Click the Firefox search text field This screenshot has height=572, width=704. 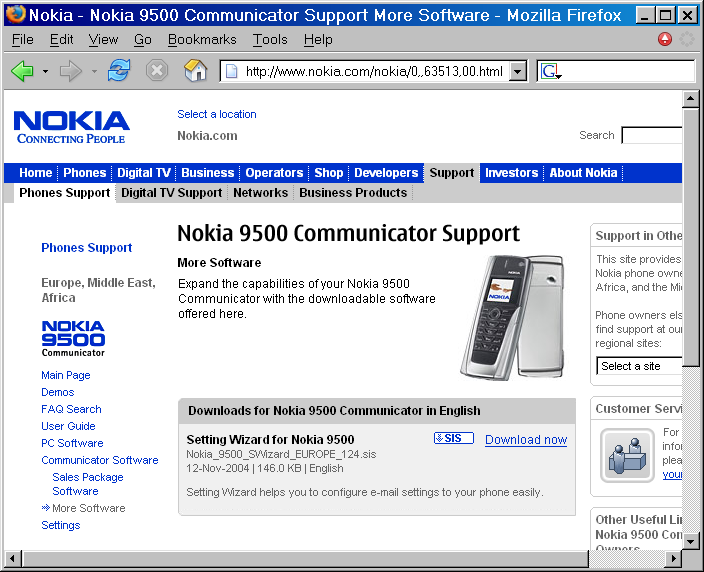click(628, 71)
